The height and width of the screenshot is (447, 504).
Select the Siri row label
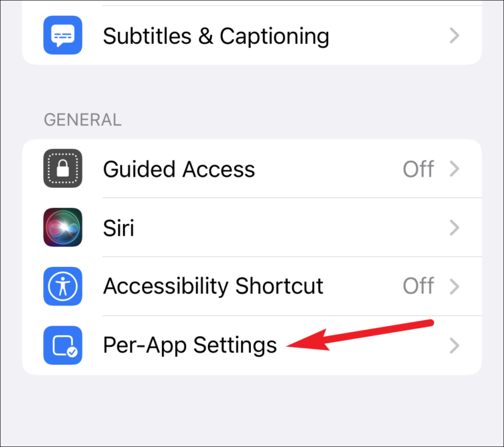click(x=118, y=228)
